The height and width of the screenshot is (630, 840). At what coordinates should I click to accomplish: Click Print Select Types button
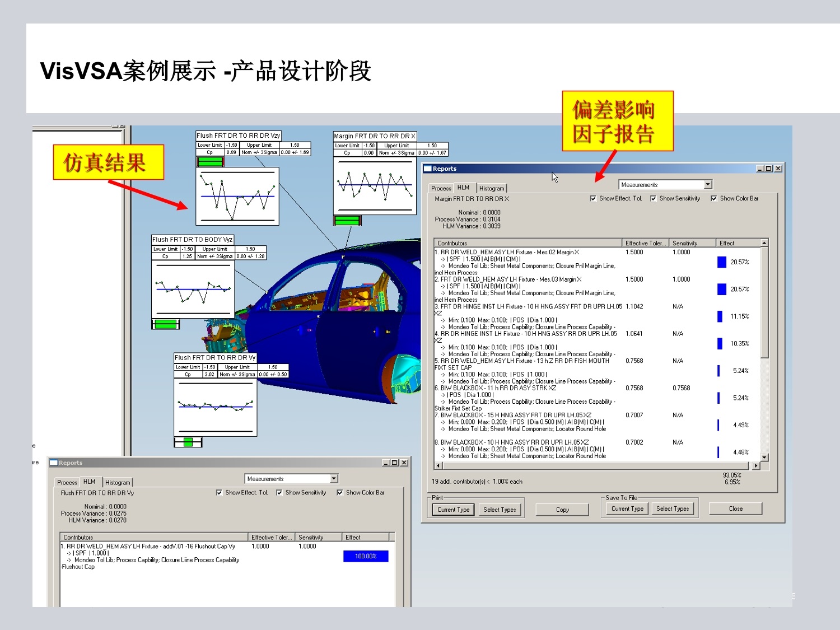[x=500, y=510]
